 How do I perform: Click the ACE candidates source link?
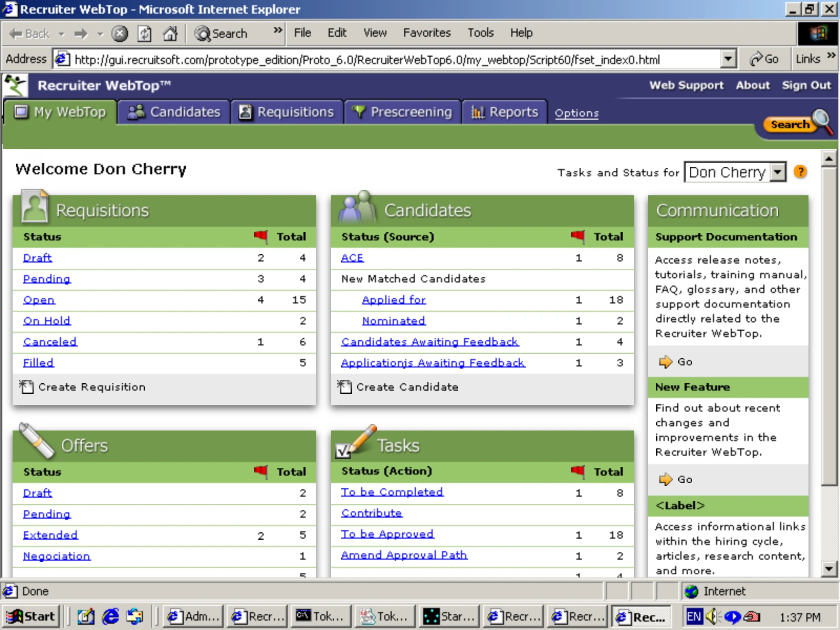[x=352, y=258]
